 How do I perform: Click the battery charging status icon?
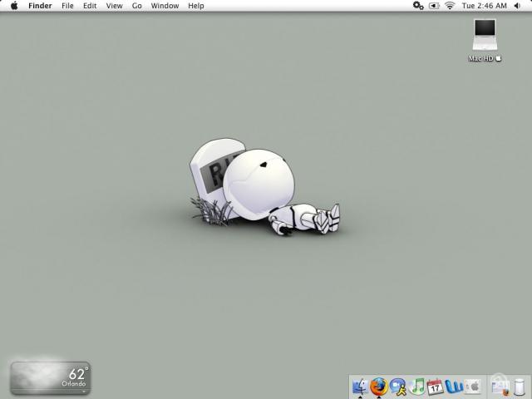pyautogui.click(x=434, y=6)
